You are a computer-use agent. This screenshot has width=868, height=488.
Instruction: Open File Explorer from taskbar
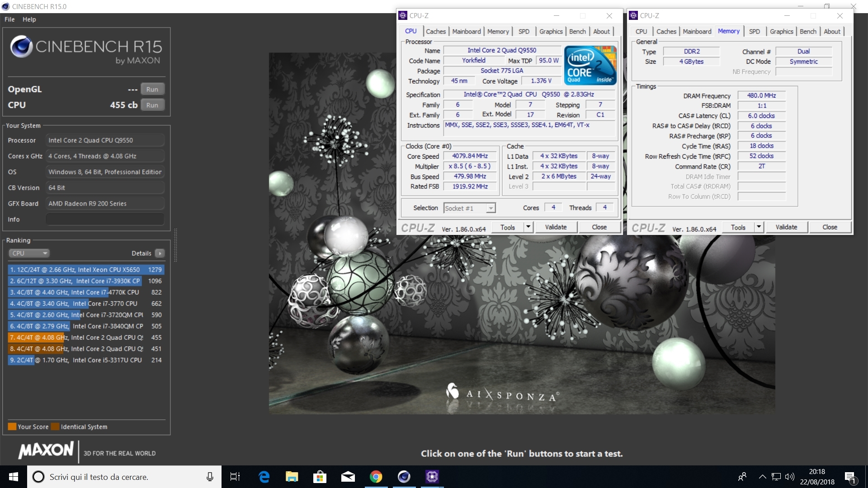pos(292,477)
